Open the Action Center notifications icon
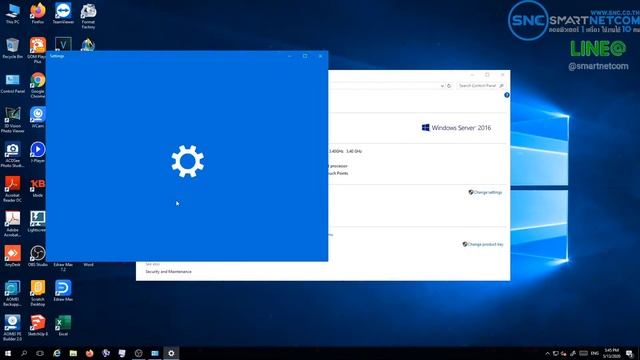Screen dimensions: 640x360 (630, 353)
